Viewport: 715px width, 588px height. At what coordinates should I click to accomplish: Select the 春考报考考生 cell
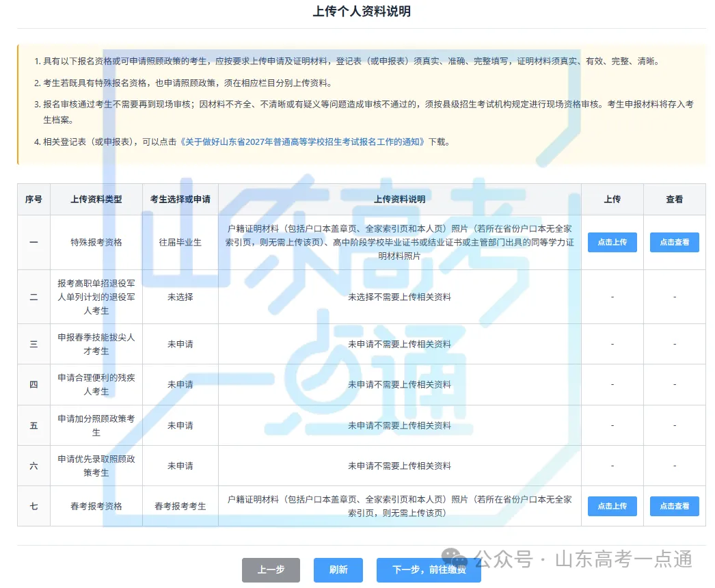[180, 506]
